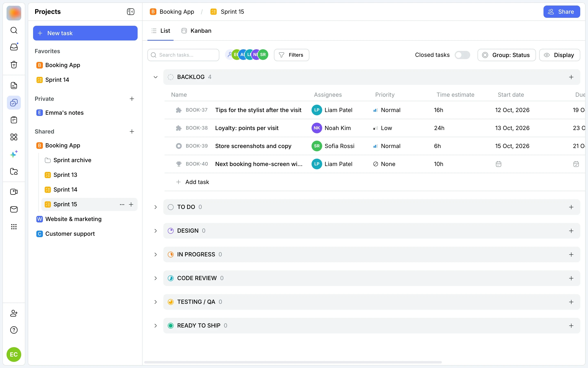Expand the CODE REVIEW group
The height and width of the screenshot is (368, 588).
click(x=156, y=278)
